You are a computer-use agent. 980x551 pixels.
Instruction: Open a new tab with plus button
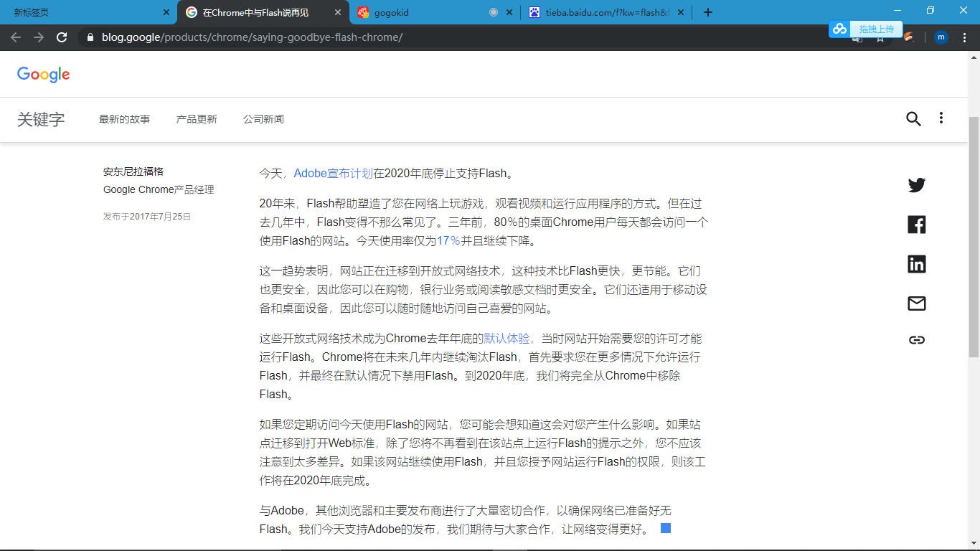point(708,12)
